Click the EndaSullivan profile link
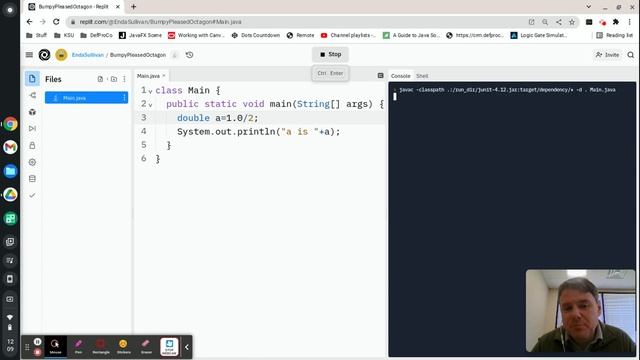 [88, 55]
